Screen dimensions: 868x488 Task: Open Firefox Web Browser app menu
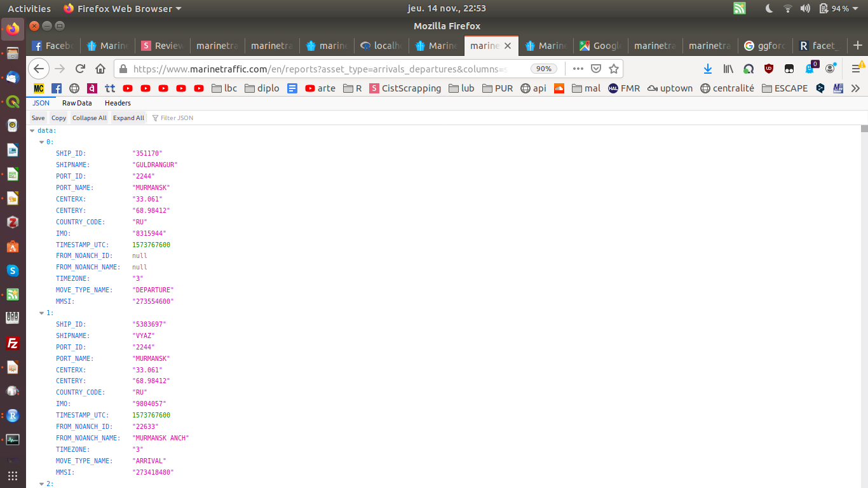[123, 8]
